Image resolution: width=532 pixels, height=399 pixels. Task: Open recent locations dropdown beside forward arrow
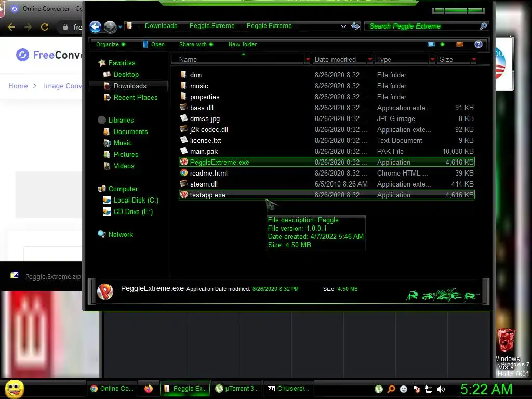[x=120, y=27]
